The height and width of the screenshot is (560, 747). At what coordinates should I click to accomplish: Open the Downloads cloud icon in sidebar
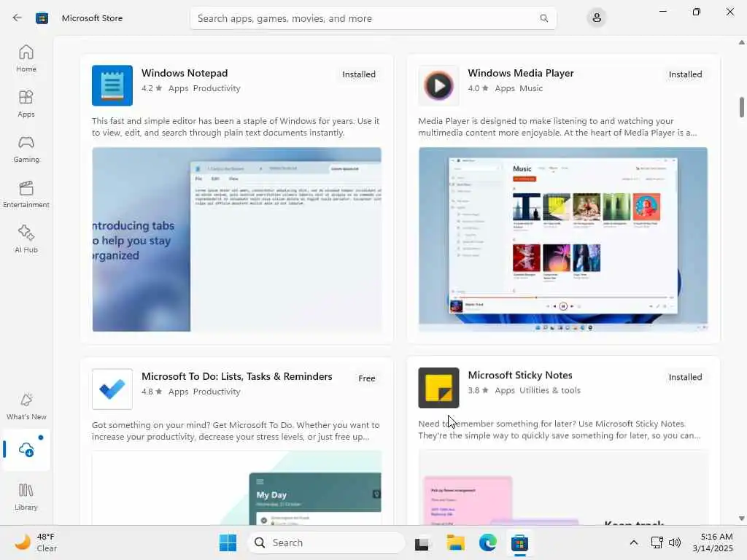pyautogui.click(x=26, y=449)
